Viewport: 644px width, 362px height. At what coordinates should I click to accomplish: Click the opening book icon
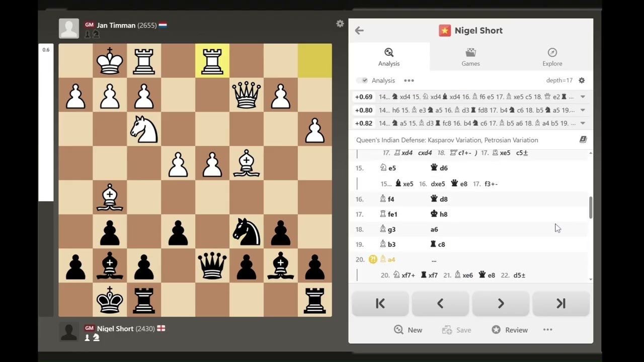tap(583, 140)
